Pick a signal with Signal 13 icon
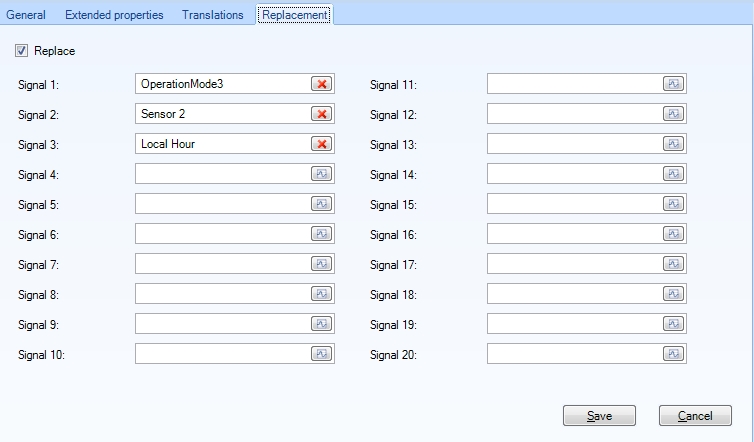Screen dimensions: 754x442 (x=674, y=144)
